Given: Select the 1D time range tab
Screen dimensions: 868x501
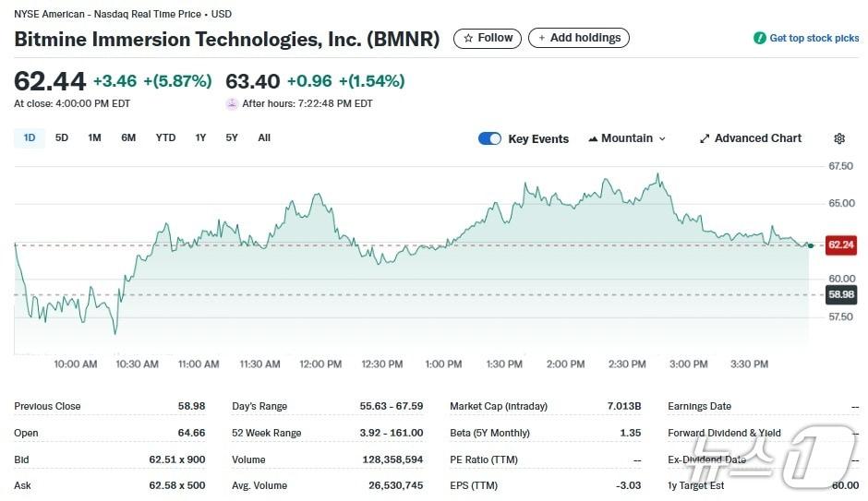Looking at the screenshot, I should [x=30, y=137].
